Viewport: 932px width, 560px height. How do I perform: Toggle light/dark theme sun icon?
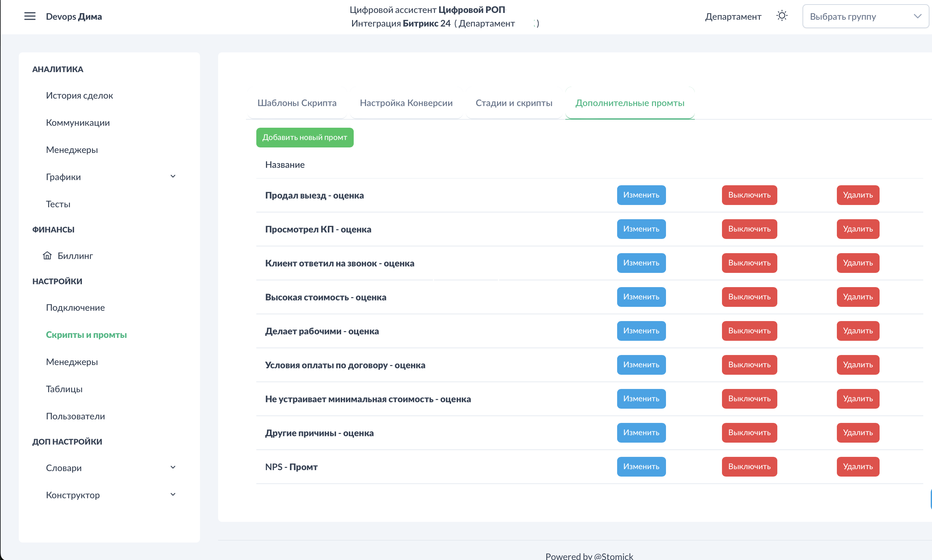point(782,16)
